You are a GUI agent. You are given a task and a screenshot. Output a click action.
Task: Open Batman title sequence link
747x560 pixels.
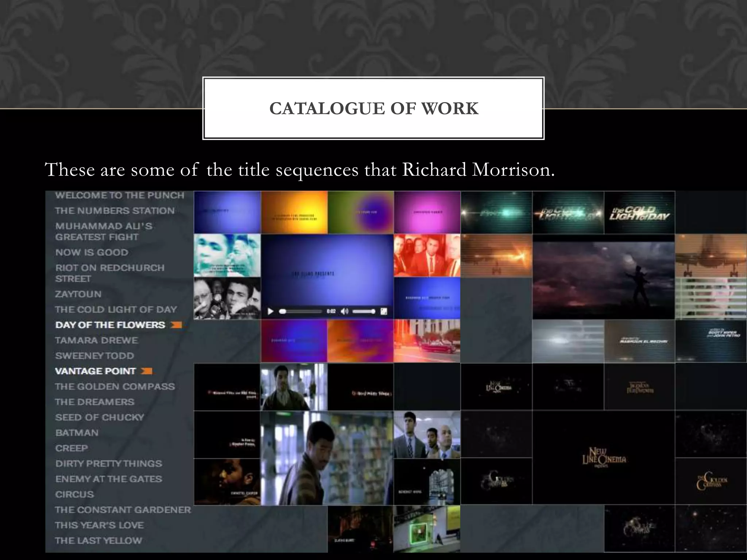(77, 433)
